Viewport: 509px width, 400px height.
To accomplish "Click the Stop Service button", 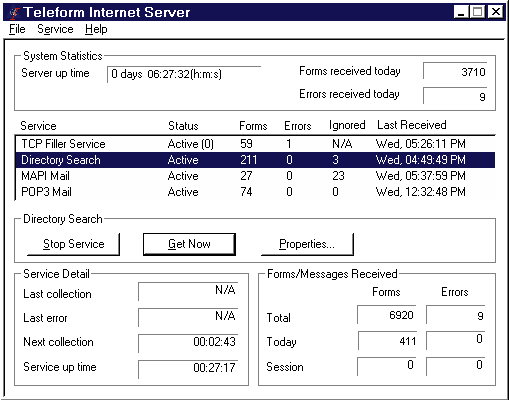I will pos(73,244).
